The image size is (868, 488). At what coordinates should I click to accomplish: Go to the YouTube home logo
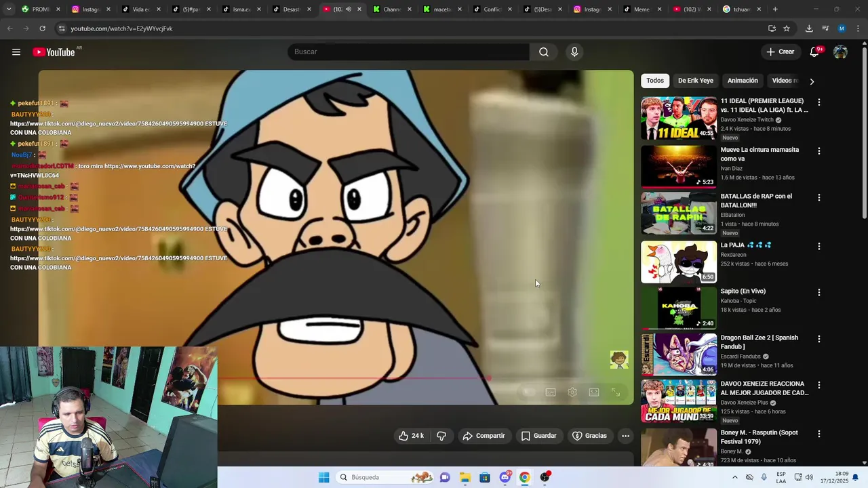(x=54, y=52)
